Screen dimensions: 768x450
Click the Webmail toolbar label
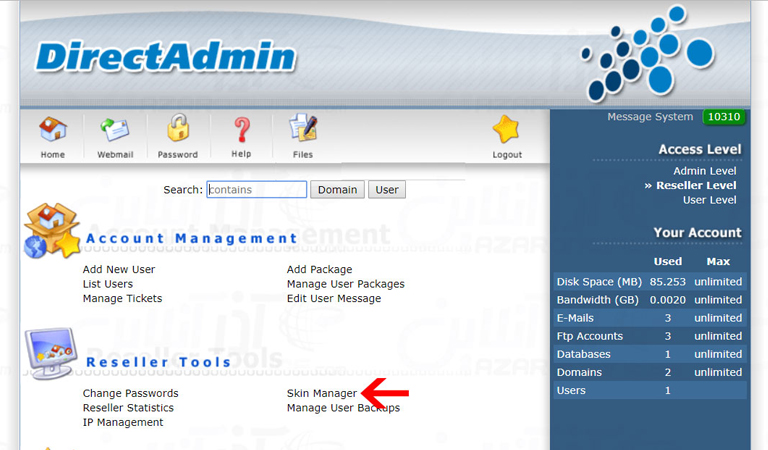(115, 155)
